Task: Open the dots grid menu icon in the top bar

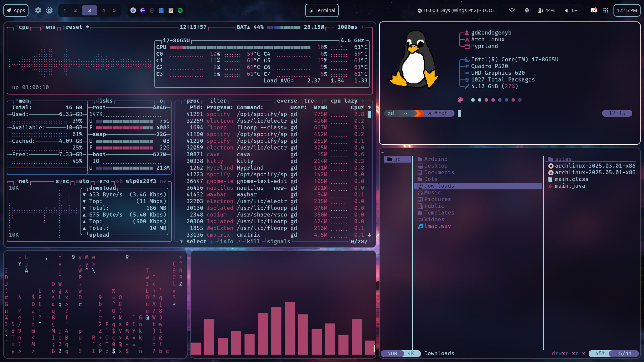Action: coord(605,10)
